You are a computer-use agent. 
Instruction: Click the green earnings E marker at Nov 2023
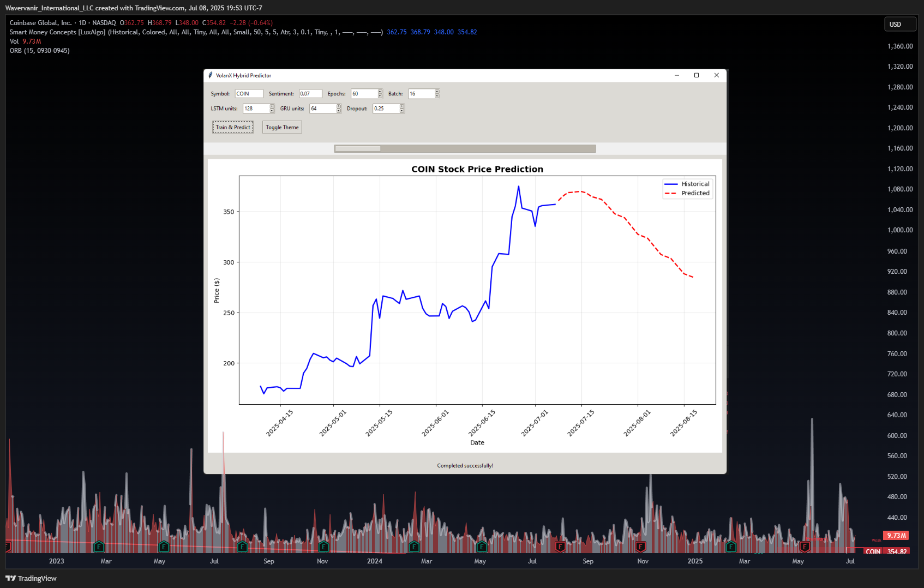click(x=323, y=547)
